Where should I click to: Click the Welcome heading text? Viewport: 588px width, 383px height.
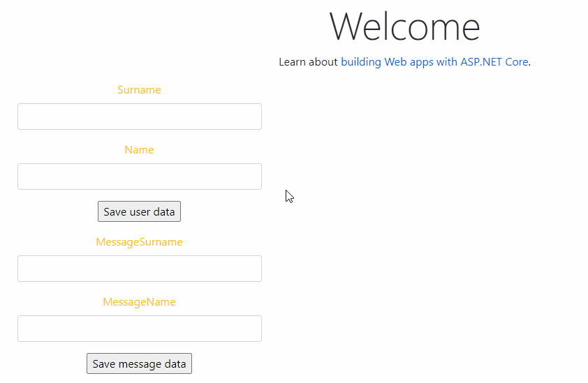404,27
